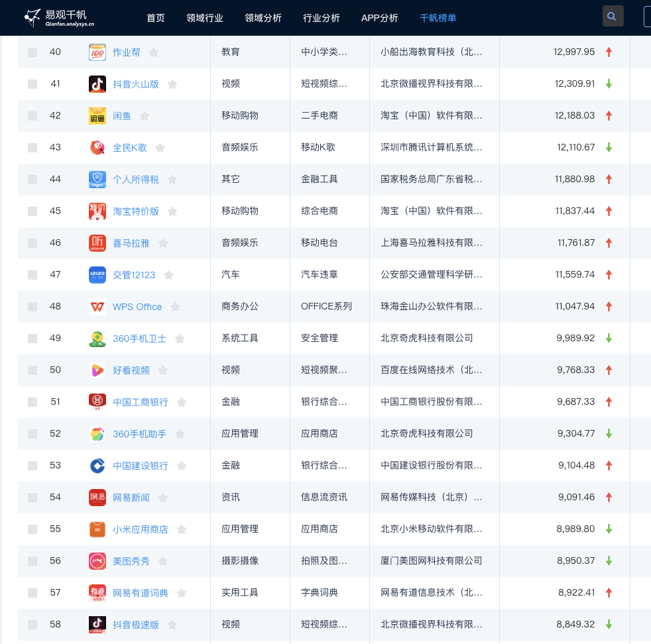Favorite 作业帮 with its star icon
651x644 pixels.
(154, 52)
